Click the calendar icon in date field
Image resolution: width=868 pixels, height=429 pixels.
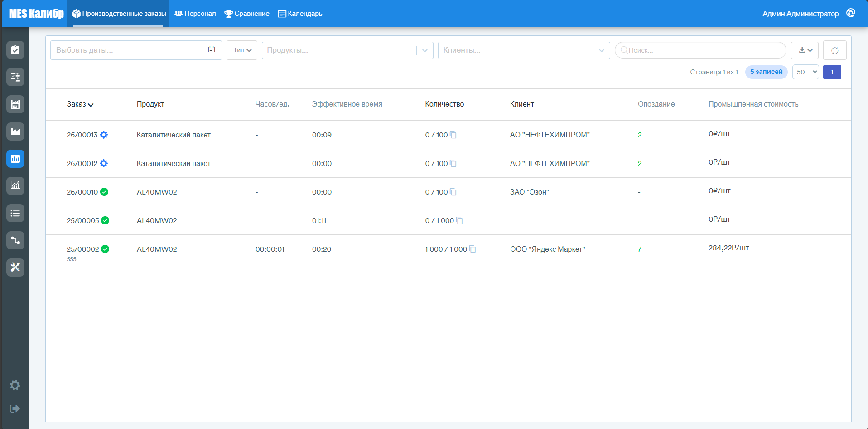(x=212, y=49)
